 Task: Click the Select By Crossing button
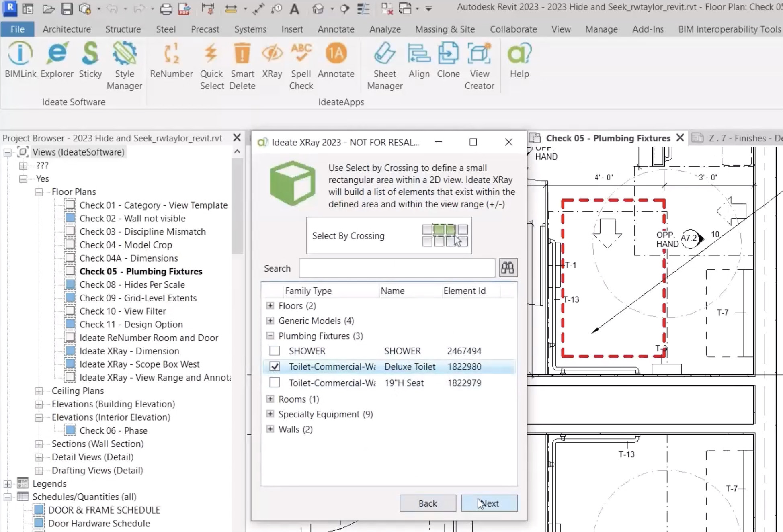[x=389, y=235]
